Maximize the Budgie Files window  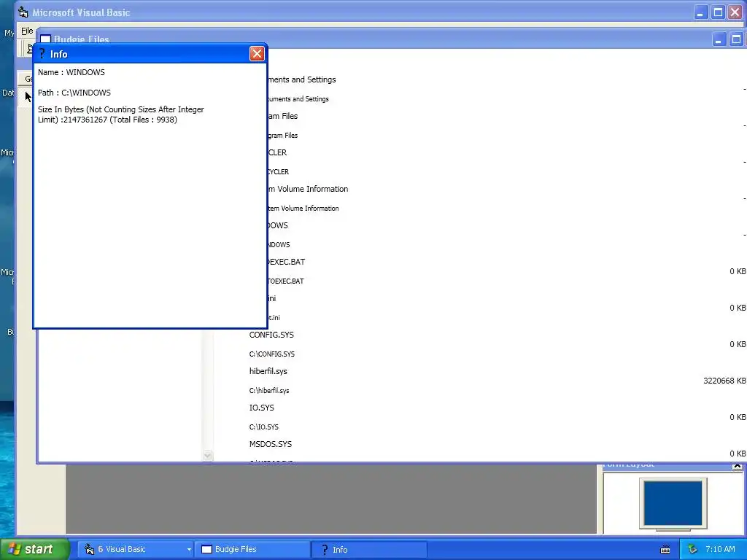[x=736, y=39]
